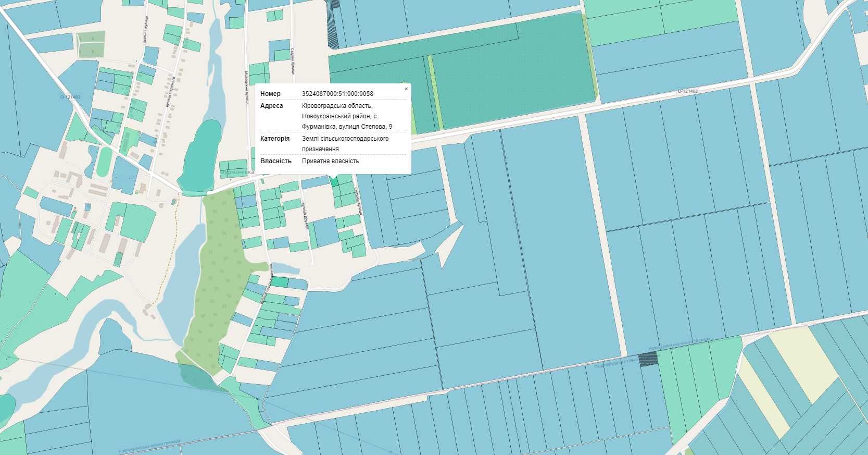
Task: Click the Садова вулиця street label
Action: (x=293, y=62)
